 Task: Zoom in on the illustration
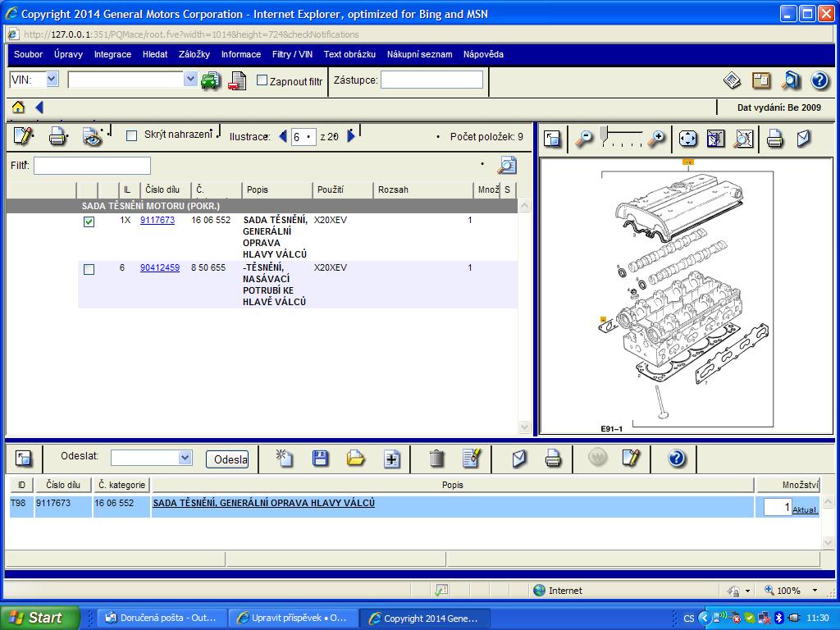[x=656, y=139]
